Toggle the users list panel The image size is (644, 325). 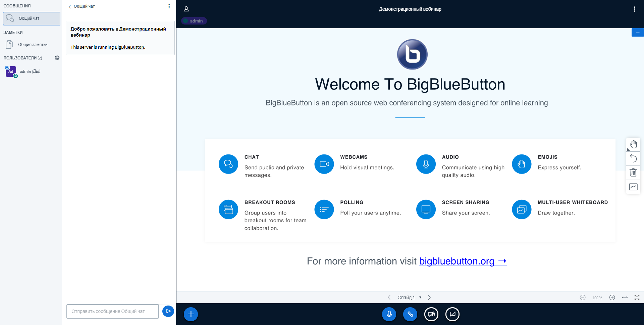(x=186, y=9)
